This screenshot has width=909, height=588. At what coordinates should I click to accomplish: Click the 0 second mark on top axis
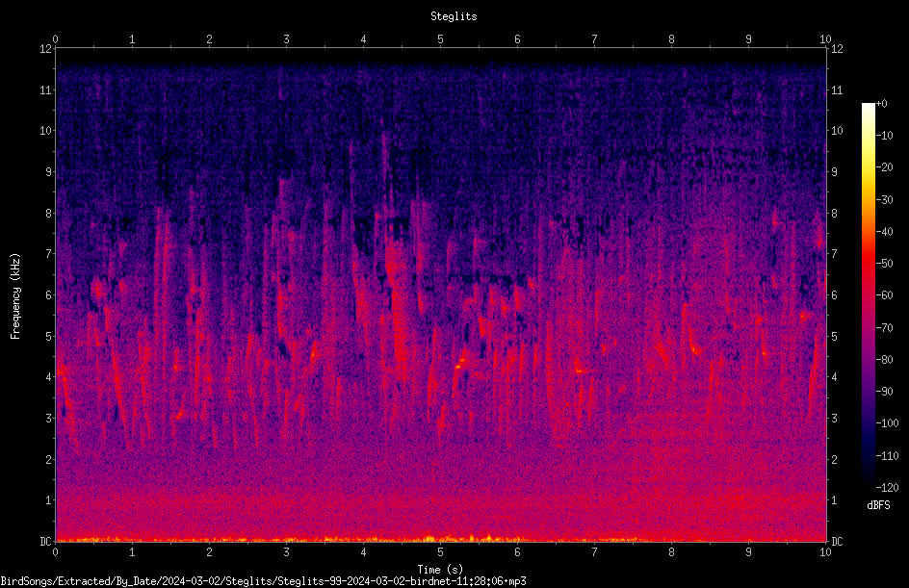[55, 39]
